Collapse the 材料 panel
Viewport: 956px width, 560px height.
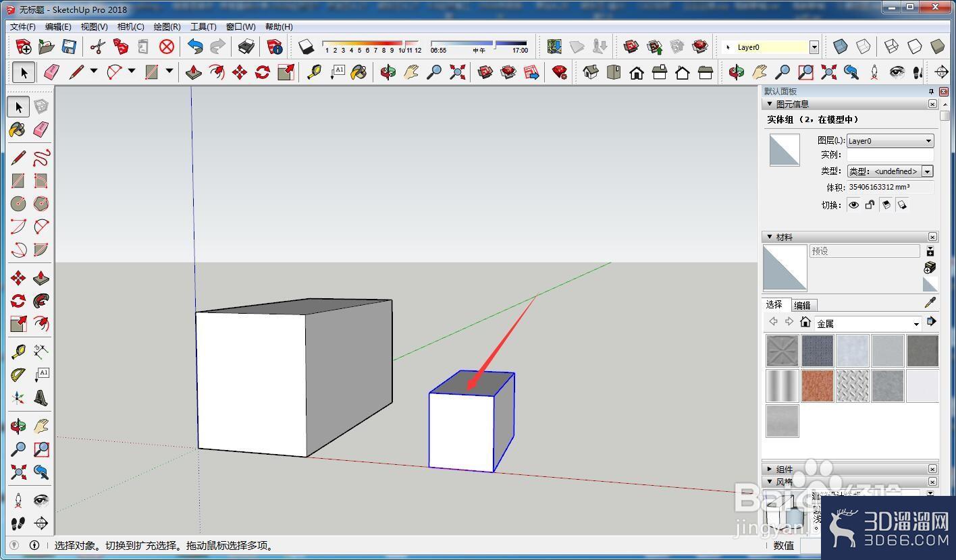click(769, 237)
